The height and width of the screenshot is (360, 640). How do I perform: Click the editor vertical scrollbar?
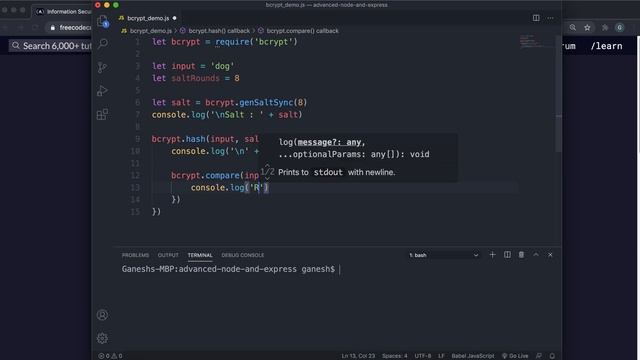[x=558, y=94]
